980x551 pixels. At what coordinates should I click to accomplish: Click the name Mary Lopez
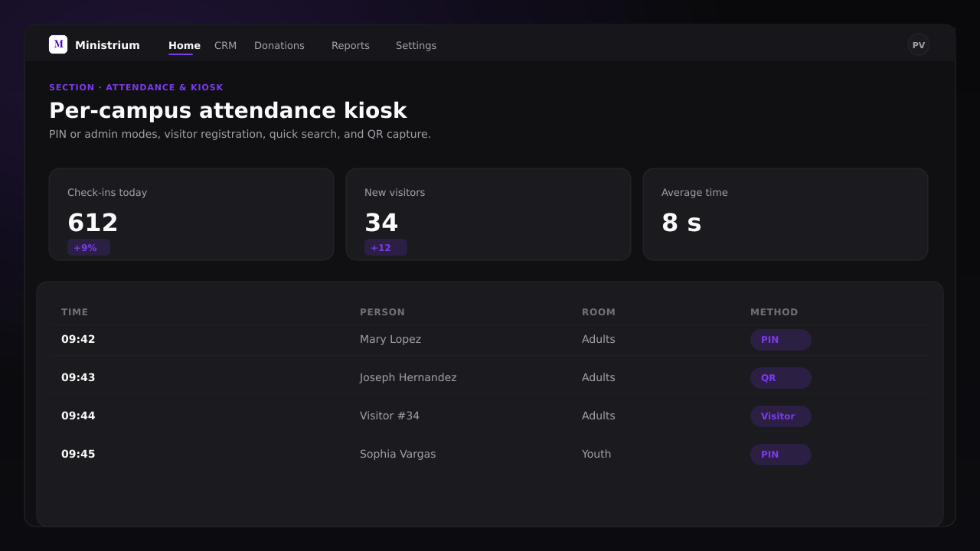point(390,339)
